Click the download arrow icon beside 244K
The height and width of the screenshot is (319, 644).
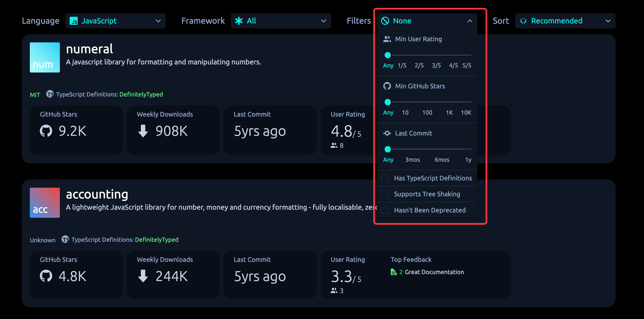coord(143,276)
